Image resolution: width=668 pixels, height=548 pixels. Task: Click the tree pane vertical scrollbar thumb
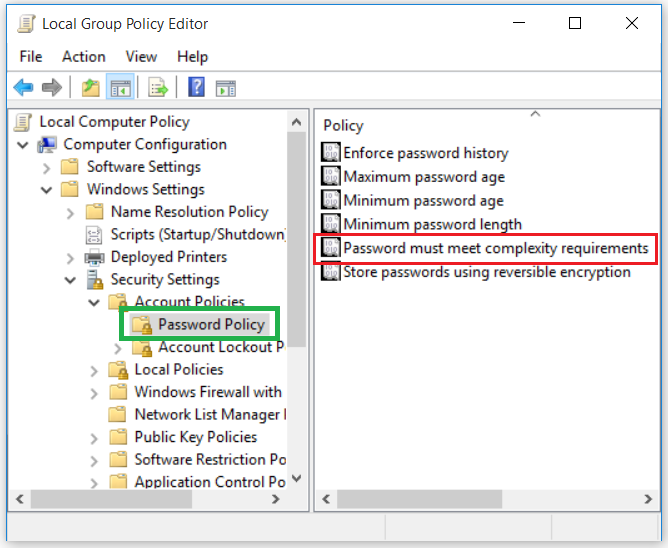(297, 240)
